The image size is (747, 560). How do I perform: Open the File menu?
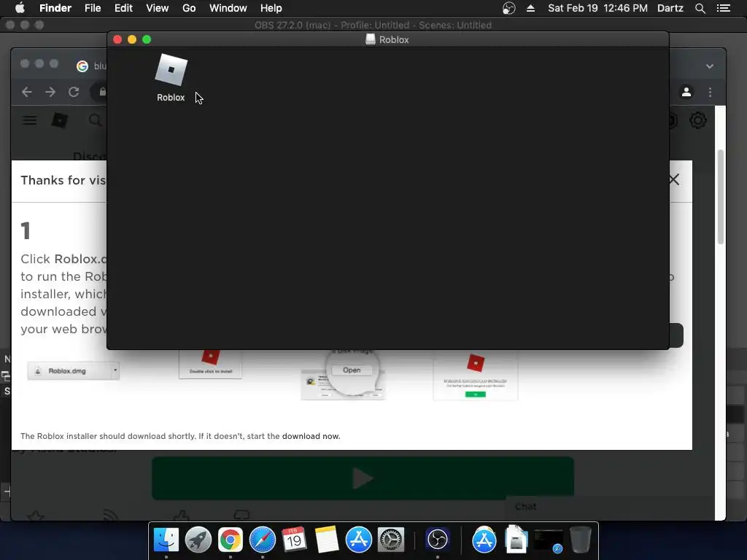[93, 8]
